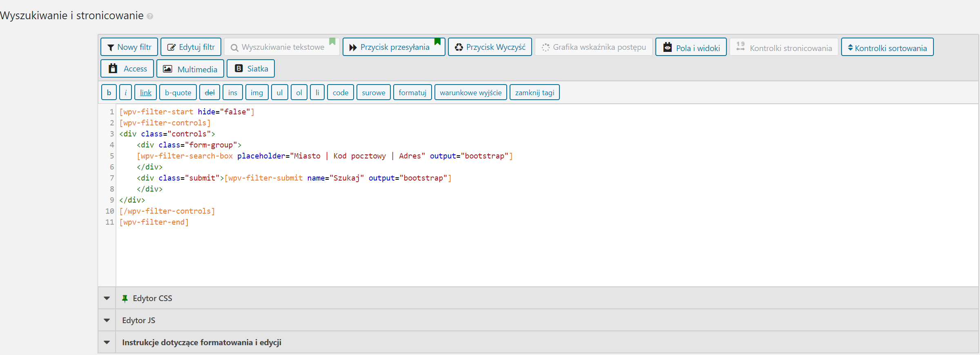The height and width of the screenshot is (355, 980).
Task: Click the div class="controls" code line
Action: (x=167, y=134)
